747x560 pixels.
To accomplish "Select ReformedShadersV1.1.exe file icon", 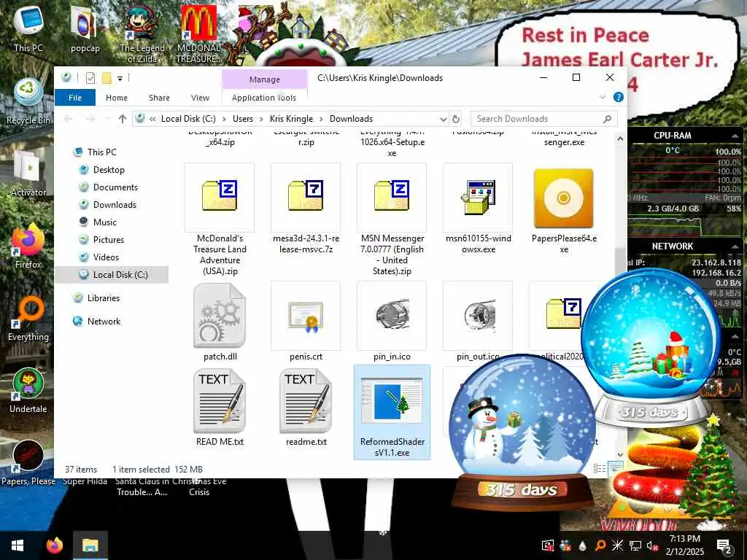I will [x=392, y=400].
